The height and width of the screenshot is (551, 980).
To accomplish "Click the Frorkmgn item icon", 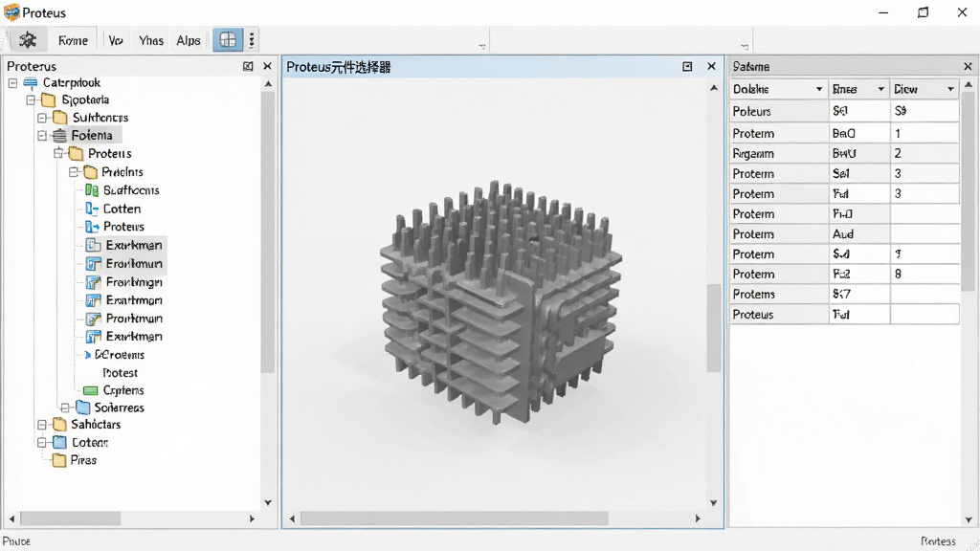I will [x=93, y=282].
